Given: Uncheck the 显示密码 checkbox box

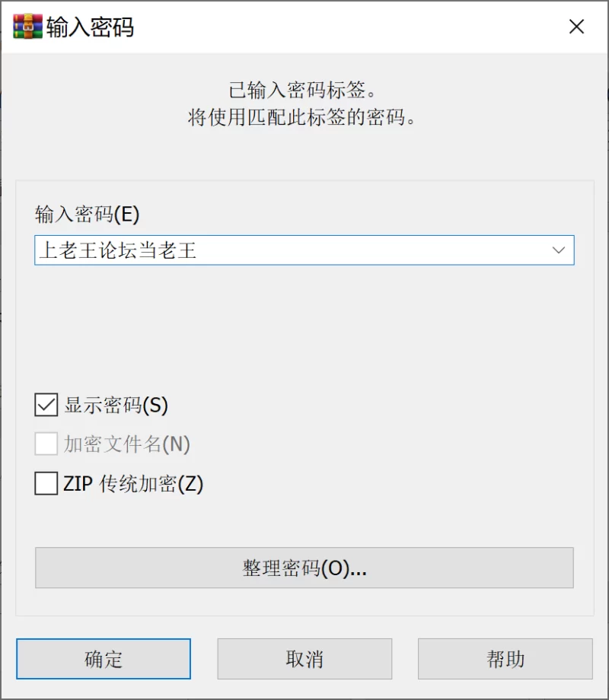Looking at the screenshot, I should coord(46,405).
